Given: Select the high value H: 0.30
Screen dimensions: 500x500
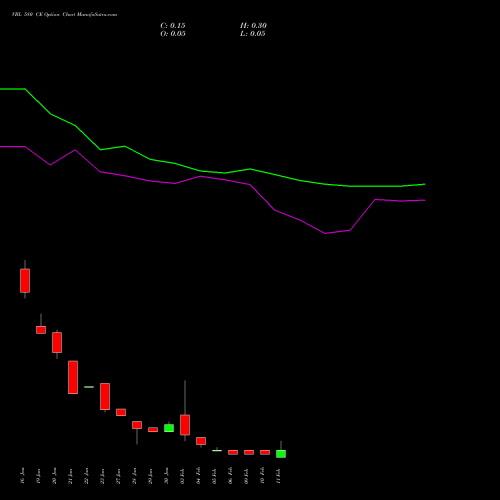Looking at the screenshot, I should click(x=253, y=26).
